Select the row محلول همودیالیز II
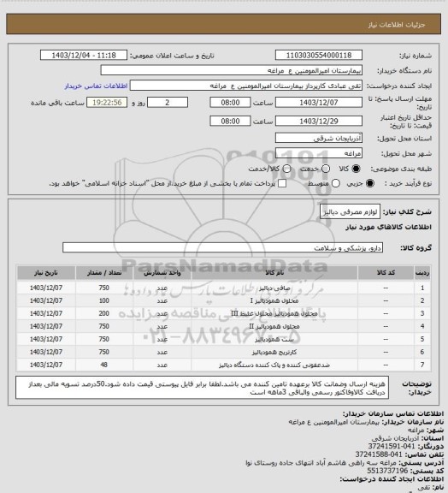The image size is (448, 493). point(224,326)
